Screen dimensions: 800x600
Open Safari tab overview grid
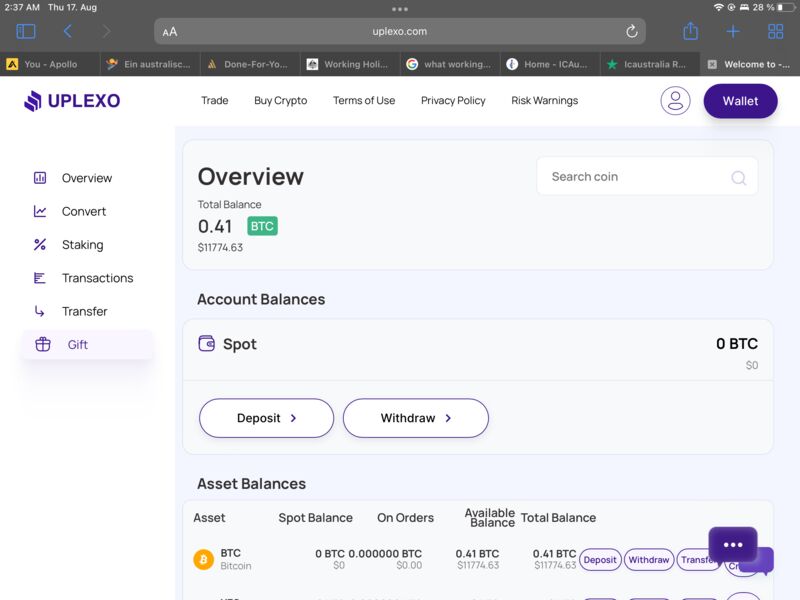pos(775,32)
